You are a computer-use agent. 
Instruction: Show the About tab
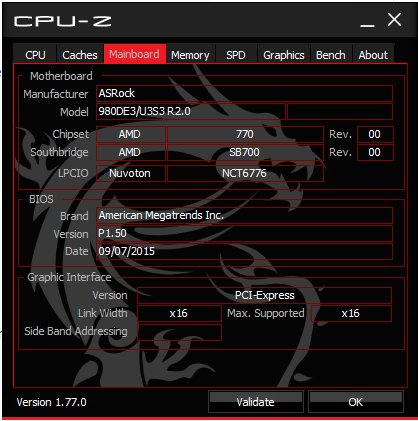(x=373, y=55)
